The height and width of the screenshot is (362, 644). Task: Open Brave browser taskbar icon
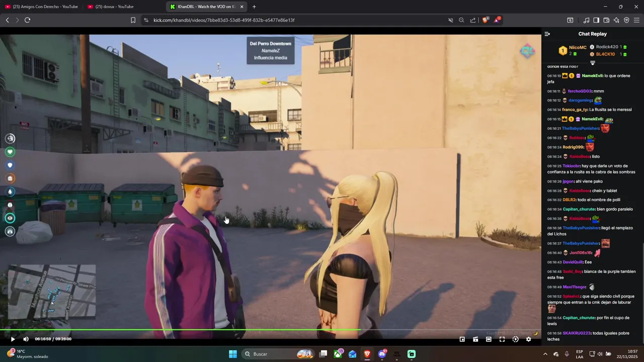point(367,354)
